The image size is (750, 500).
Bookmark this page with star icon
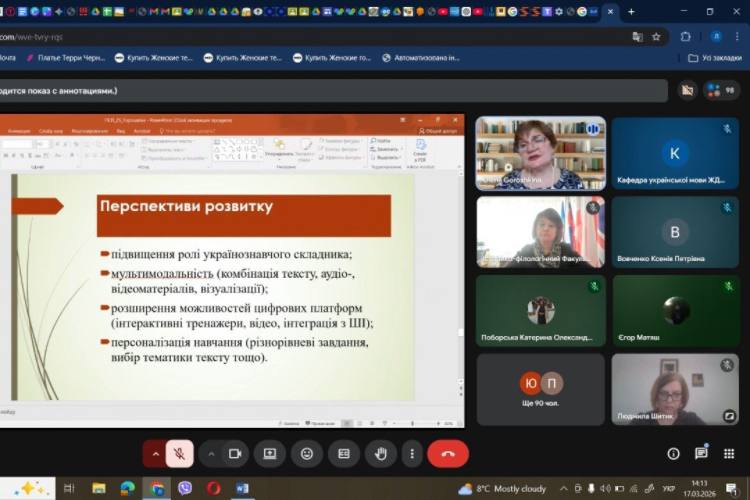(657, 36)
